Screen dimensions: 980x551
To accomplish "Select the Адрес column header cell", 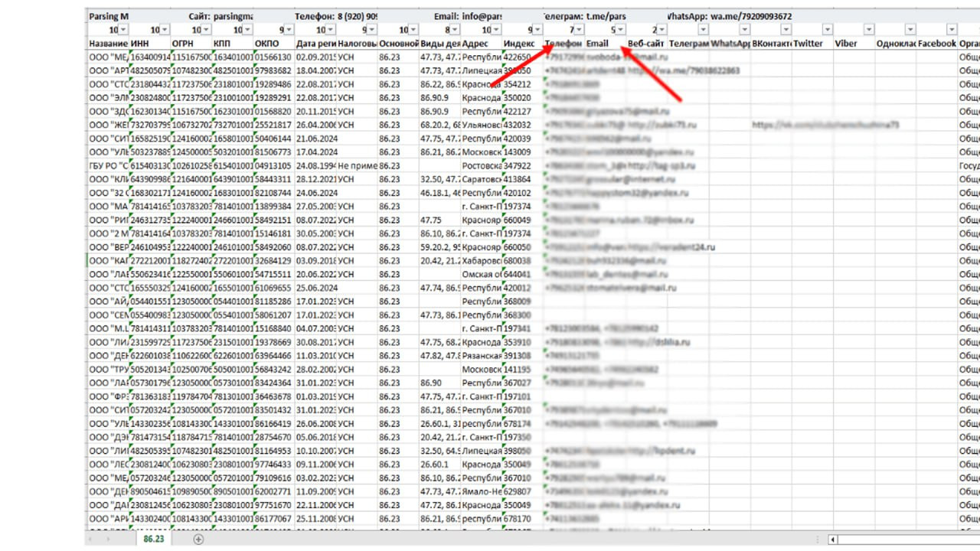I will (480, 44).
